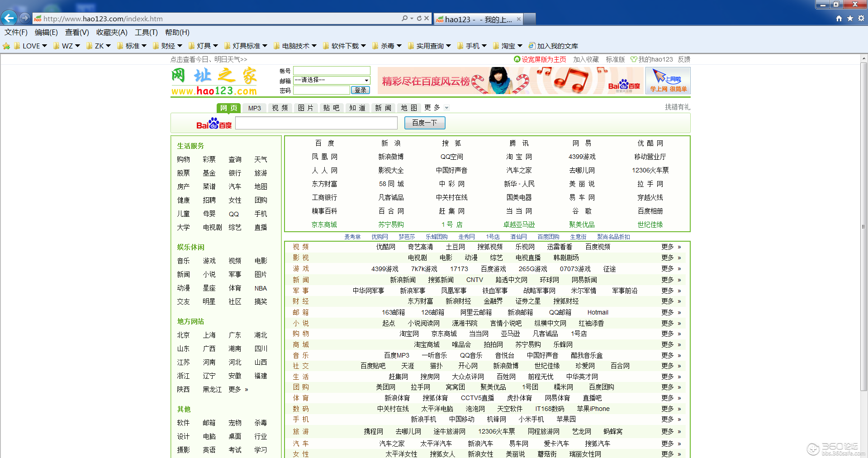Close the hao123 browser tab
This screenshot has height=458, width=868.
518,19
